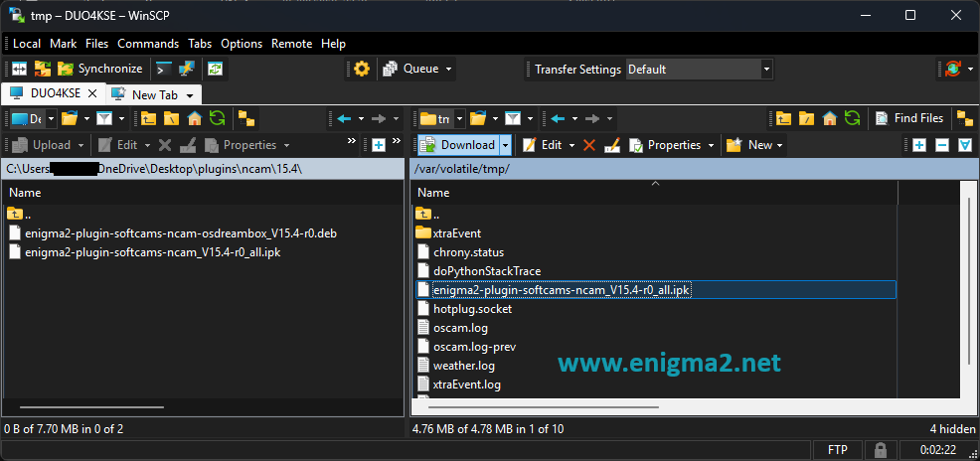This screenshot has width=980, height=461.
Task: Delete selected remote file red X
Action: click(588, 145)
